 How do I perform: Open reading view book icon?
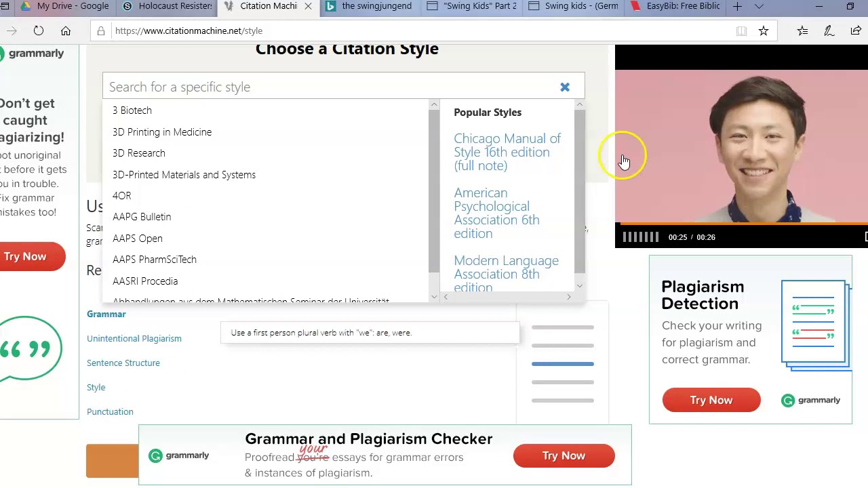point(741,30)
